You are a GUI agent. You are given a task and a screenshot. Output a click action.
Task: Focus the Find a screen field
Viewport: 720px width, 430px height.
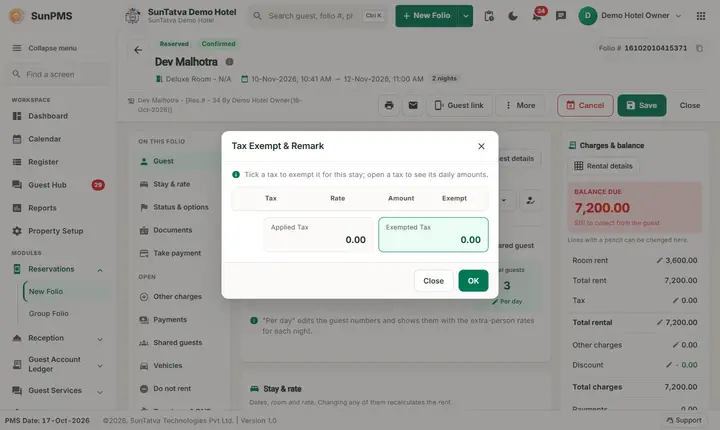click(x=58, y=74)
